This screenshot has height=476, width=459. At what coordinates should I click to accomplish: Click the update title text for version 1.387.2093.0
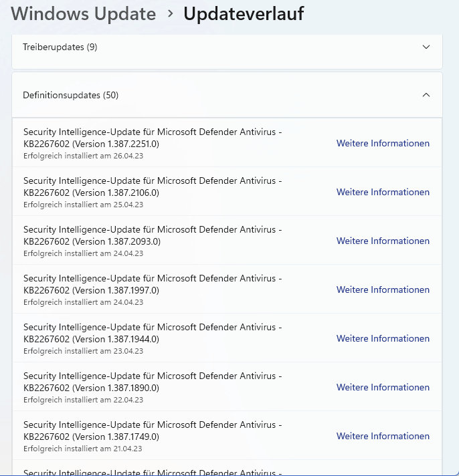153,235
